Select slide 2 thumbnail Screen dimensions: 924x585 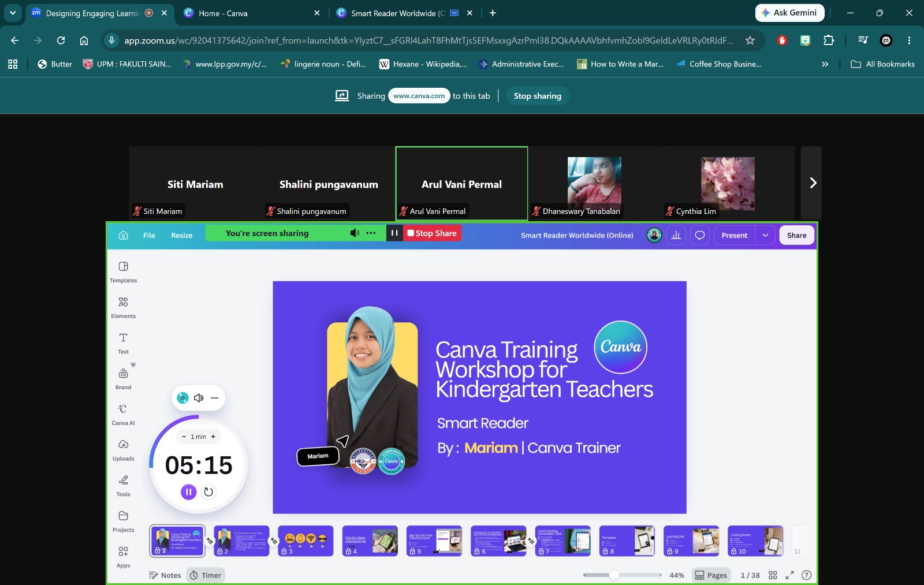tap(241, 541)
